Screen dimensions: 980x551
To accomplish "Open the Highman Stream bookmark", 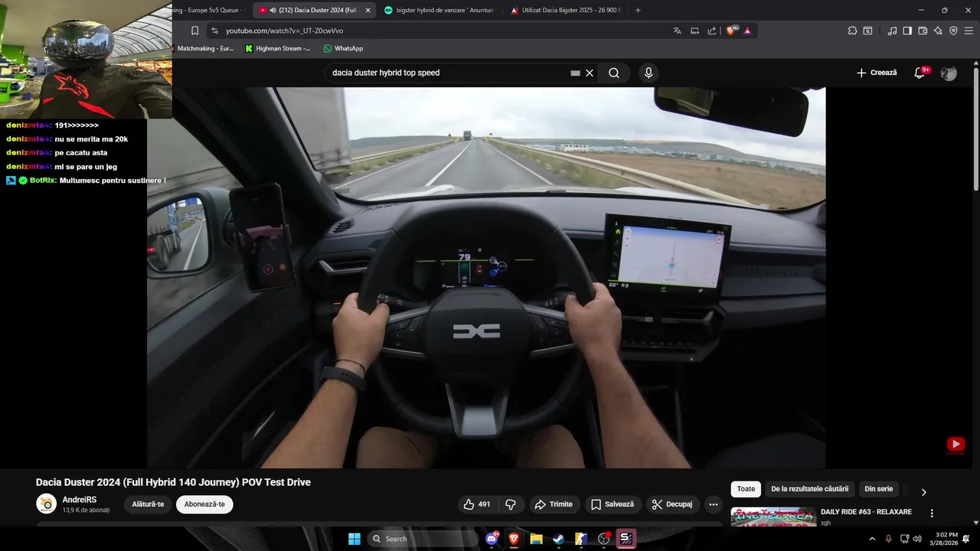I will coord(277,48).
